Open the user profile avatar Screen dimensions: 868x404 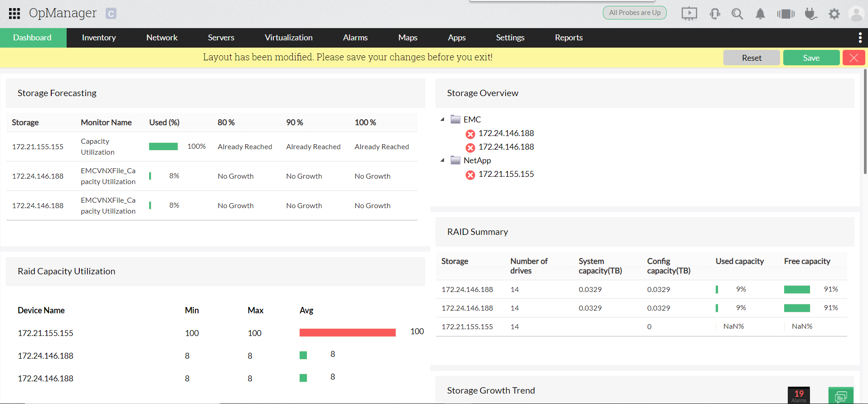click(x=856, y=14)
